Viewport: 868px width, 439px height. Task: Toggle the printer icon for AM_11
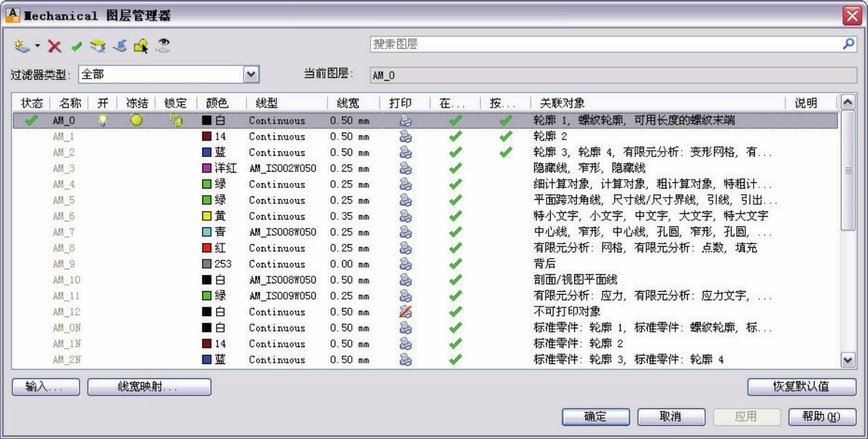click(x=405, y=296)
